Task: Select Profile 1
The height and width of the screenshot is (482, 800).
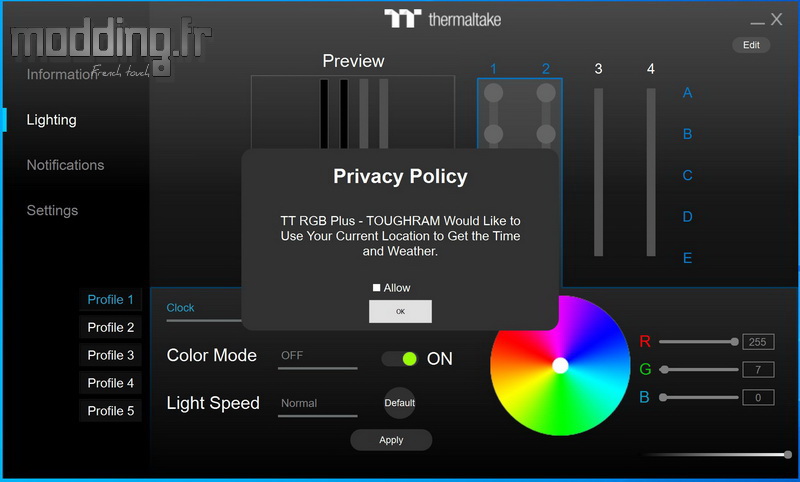Action: [110, 299]
